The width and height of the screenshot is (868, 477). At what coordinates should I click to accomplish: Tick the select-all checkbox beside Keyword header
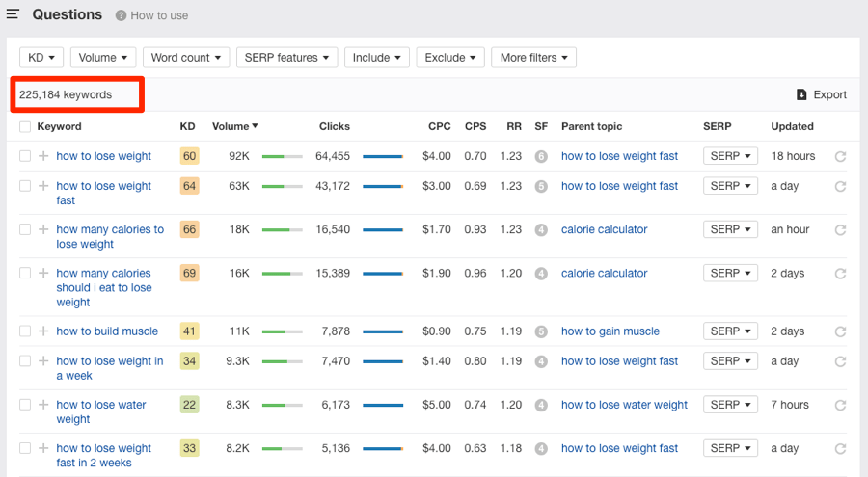coord(25,127)
